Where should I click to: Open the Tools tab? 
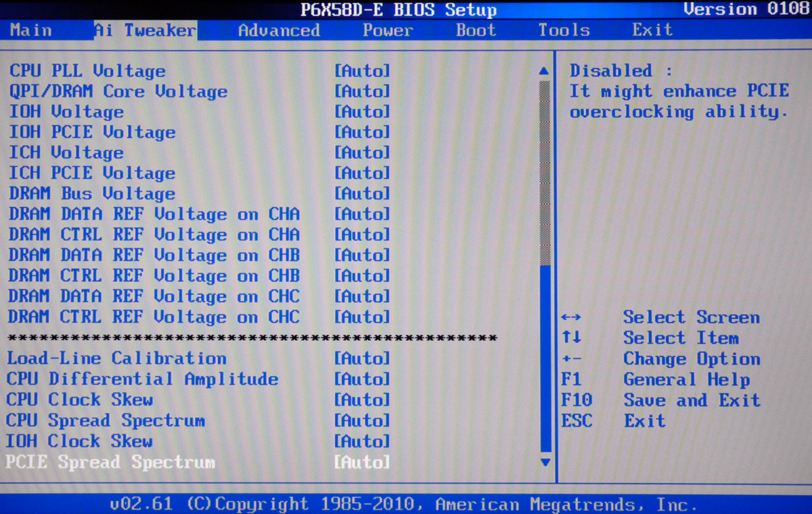[564, 30]
